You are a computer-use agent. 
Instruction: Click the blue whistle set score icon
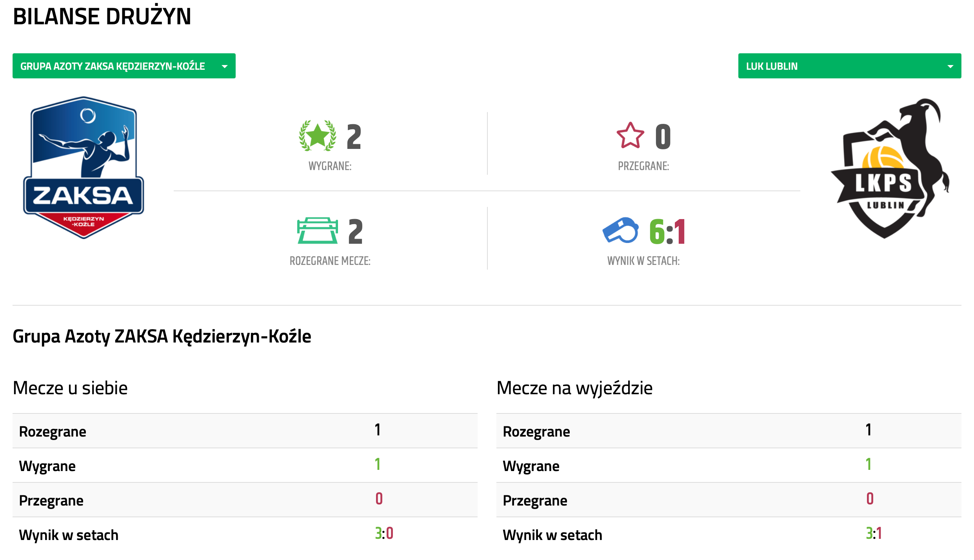(620, 230)
